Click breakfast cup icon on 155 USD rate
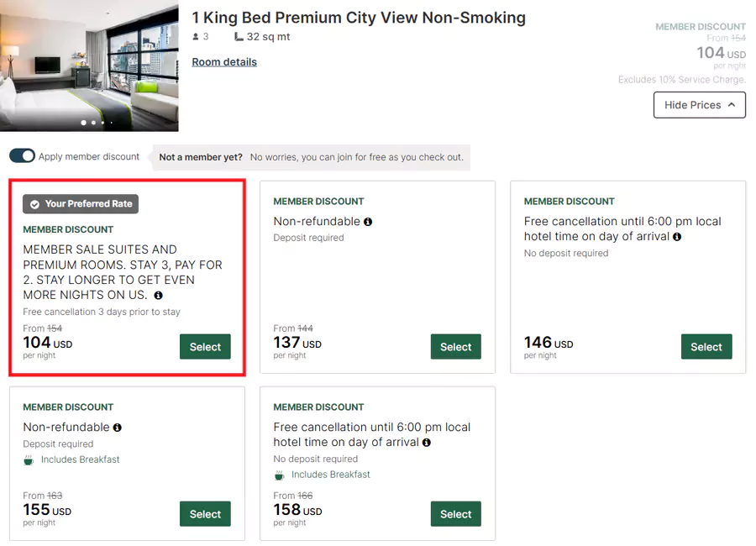The width and height of the screenshot is (756, 546). [29, 460]
